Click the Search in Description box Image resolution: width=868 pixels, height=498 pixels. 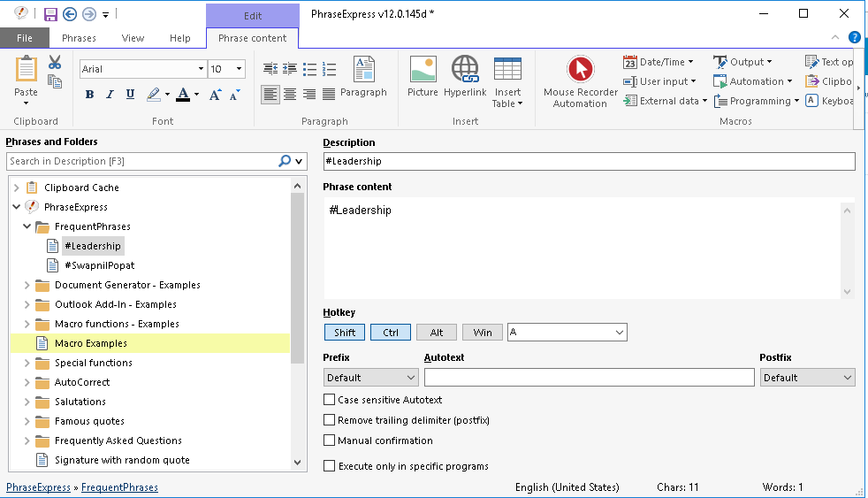pos(141,161)
